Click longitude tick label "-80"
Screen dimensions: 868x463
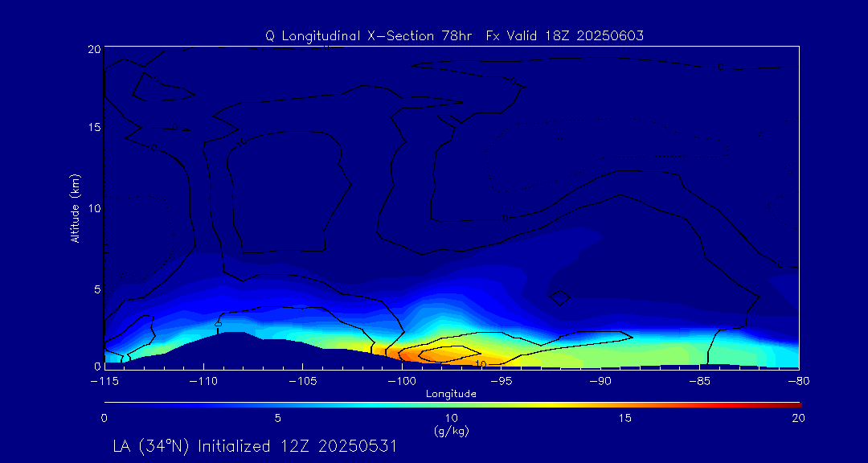[800, 382]
